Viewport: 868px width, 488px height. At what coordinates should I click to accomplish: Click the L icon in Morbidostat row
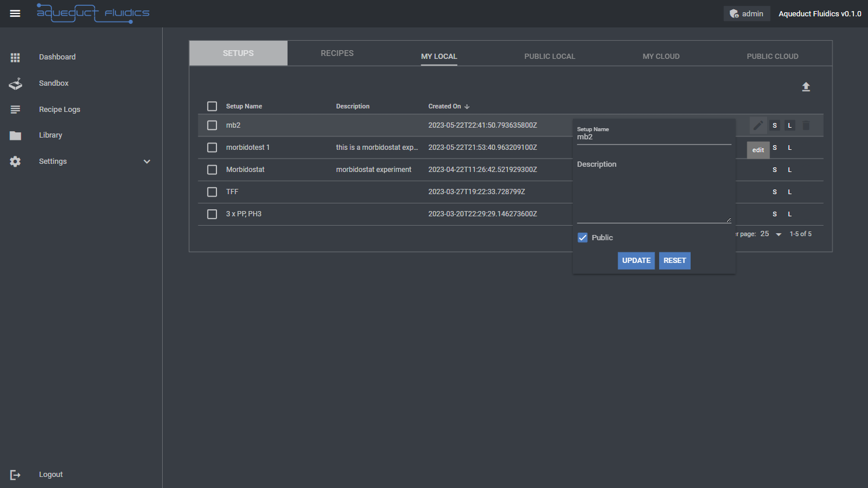coord(790,170)
